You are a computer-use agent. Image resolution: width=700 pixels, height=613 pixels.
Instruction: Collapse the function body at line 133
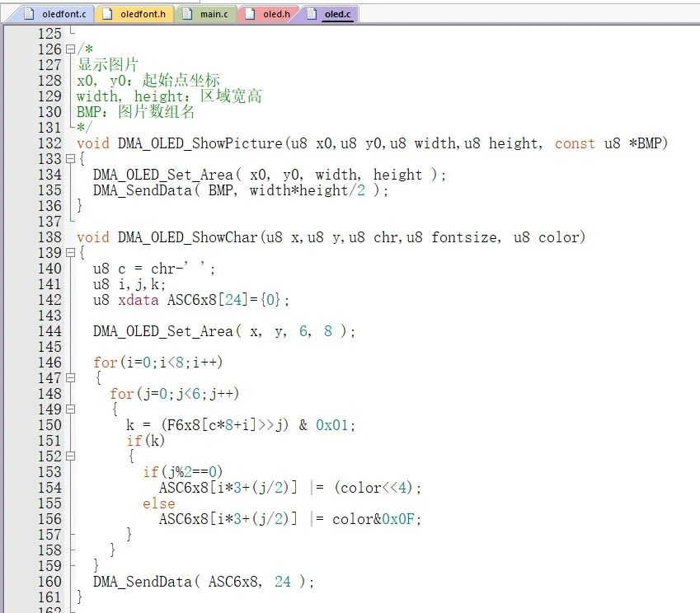click(x=70, y=159)
